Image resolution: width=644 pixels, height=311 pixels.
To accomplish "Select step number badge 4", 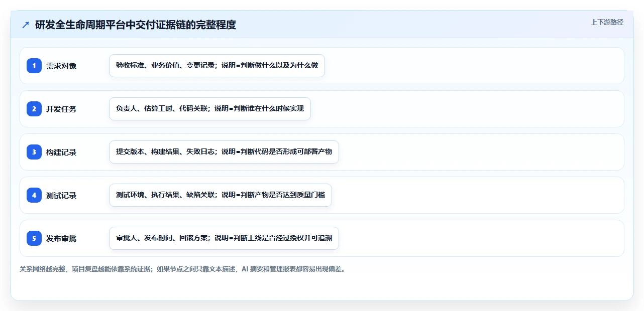I will tap(34, 195).
